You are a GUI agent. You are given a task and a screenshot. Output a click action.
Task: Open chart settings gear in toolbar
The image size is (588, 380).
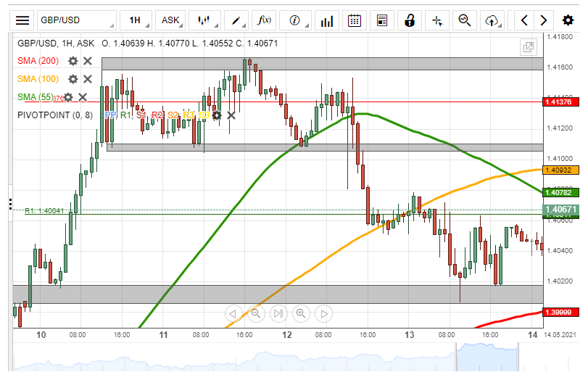(x=568, y=20)
